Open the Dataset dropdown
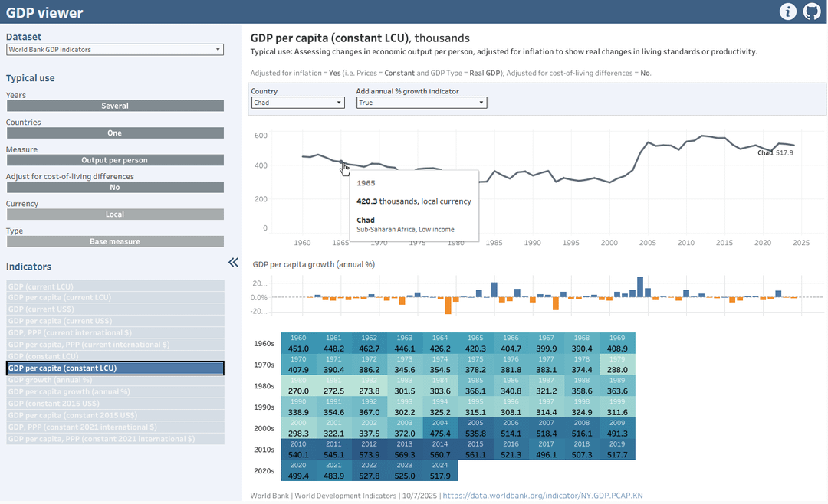Image resolution: width=828 pixels, height=504 pixels. (x=115, y=50)
